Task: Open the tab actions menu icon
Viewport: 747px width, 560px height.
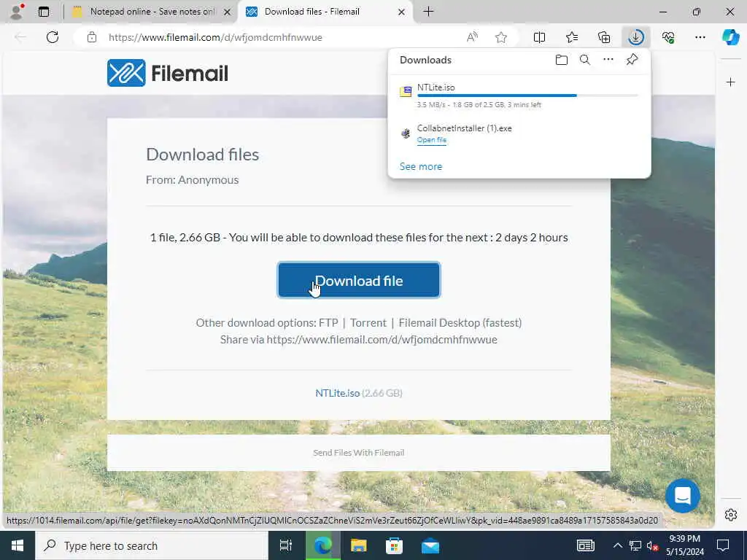Action: [43, 12]
